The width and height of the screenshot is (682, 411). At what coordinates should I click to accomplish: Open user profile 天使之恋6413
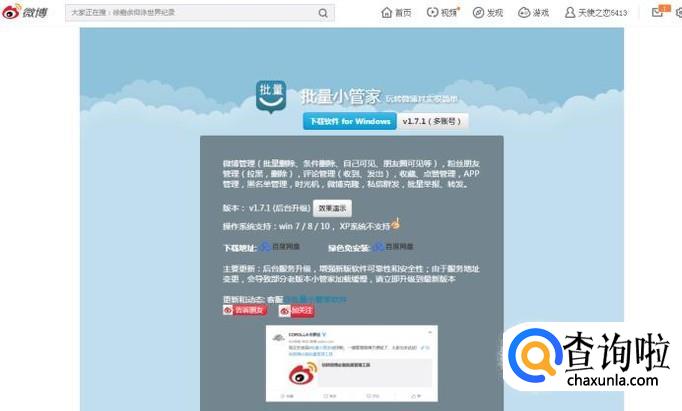[x=596, y=13]
